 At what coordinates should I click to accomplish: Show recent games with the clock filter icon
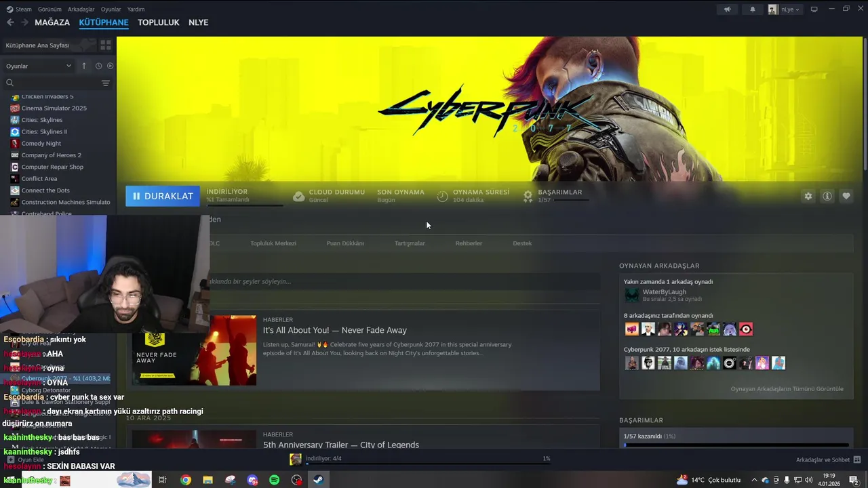98,66
